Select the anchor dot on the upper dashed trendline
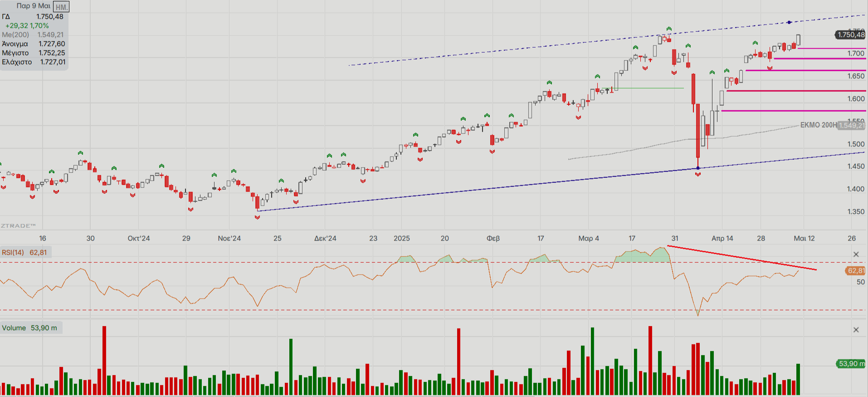This screenshot has height=397, width=868. [x=789, y=22]
